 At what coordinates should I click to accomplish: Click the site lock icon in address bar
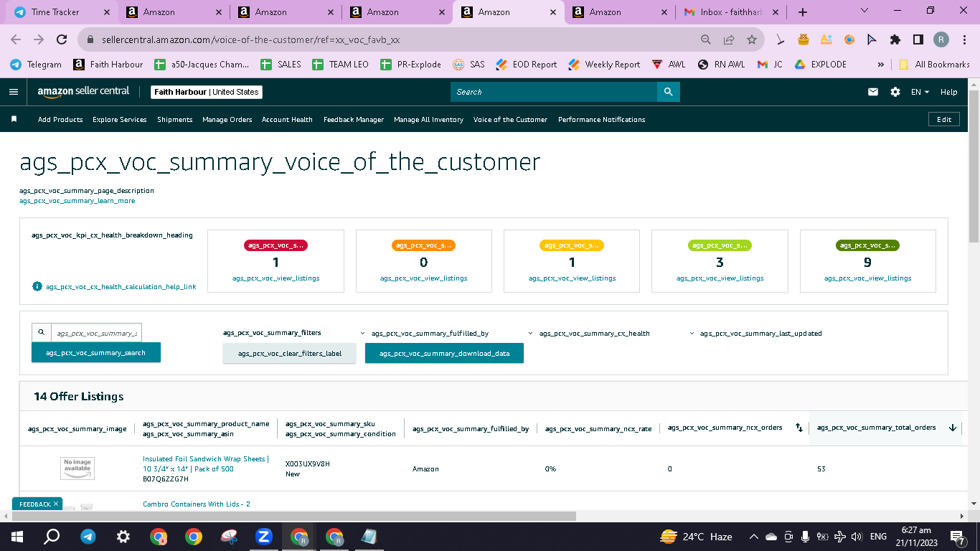(91, 39)
